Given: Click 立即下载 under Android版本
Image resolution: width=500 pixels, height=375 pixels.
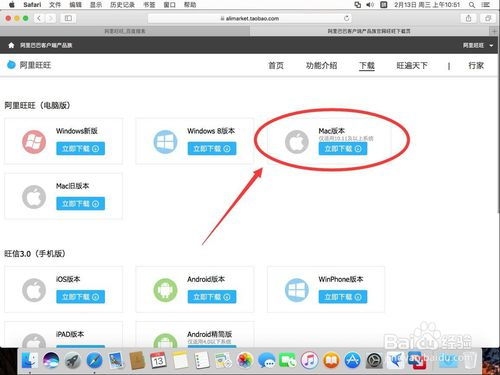Looking at the screenshot, I should pos(212,297).
